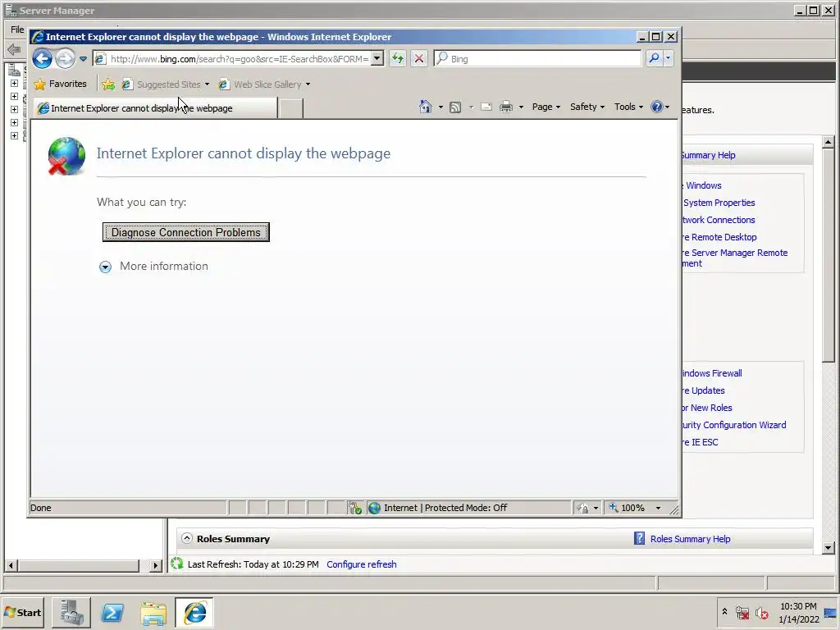Open Security Configuration Wizard link
Screen dimensions: 840x630
click(x=734, y=425)
